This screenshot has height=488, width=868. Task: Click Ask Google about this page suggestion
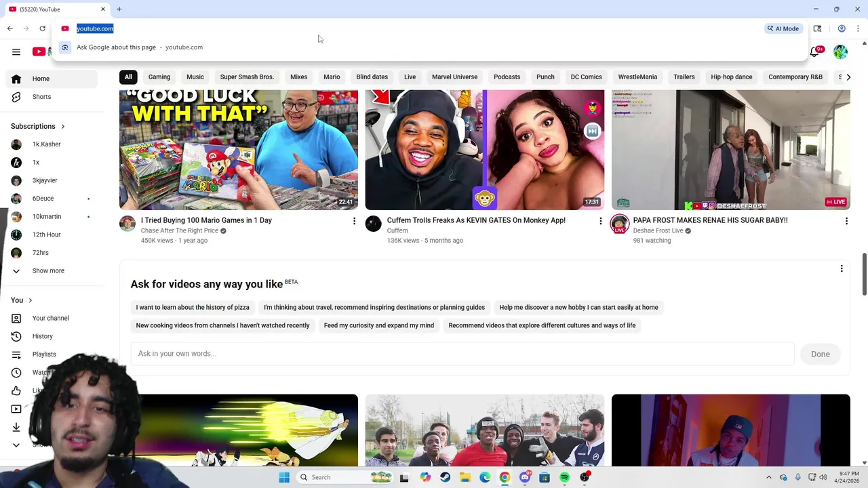pyautogui.click(x=429, y=47)
